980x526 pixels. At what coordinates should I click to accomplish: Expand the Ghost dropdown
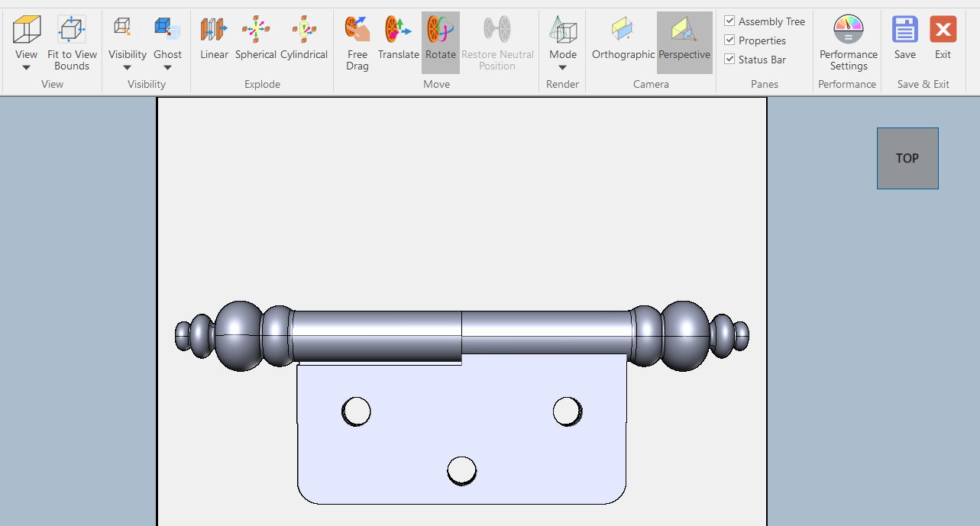coord(167,66)
